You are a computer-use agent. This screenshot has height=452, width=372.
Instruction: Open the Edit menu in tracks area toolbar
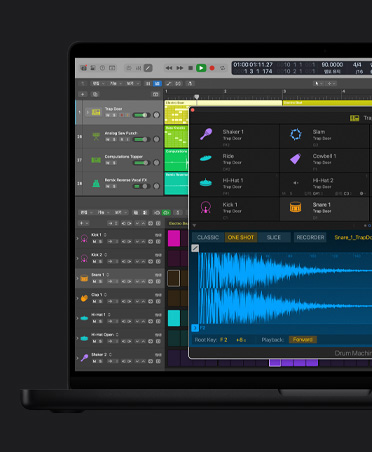coord(98,83)
